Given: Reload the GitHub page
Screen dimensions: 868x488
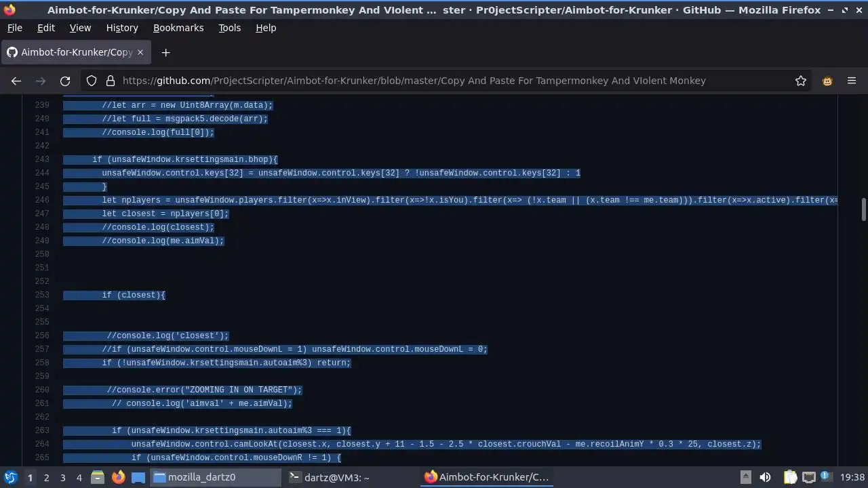Looking at the screenshot, I should coord(65,81).
